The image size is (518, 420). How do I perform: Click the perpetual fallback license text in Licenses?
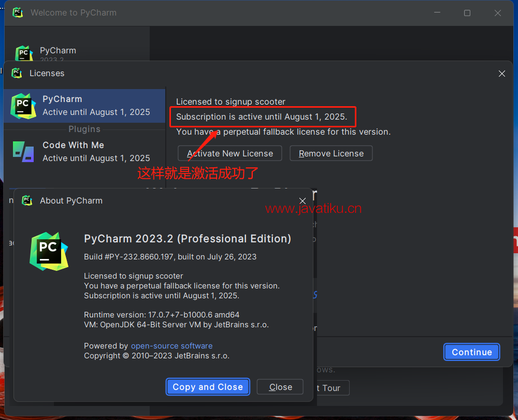[283, 132]
